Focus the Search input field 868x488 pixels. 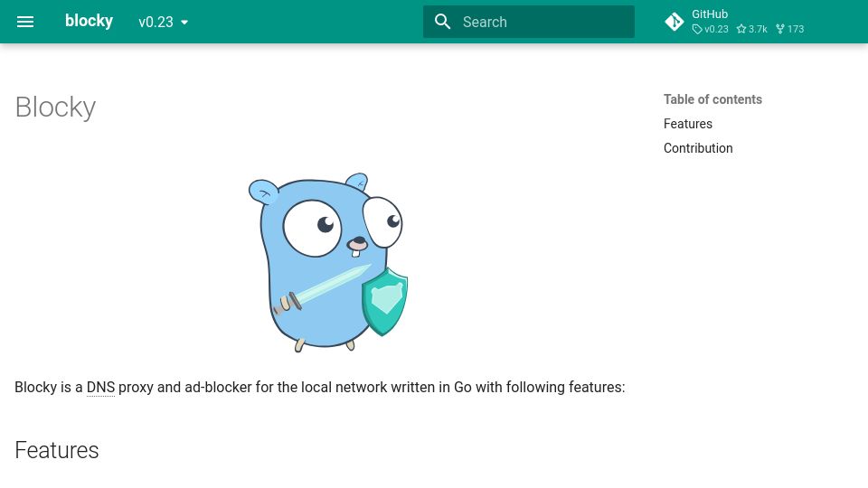pos(529,22)
